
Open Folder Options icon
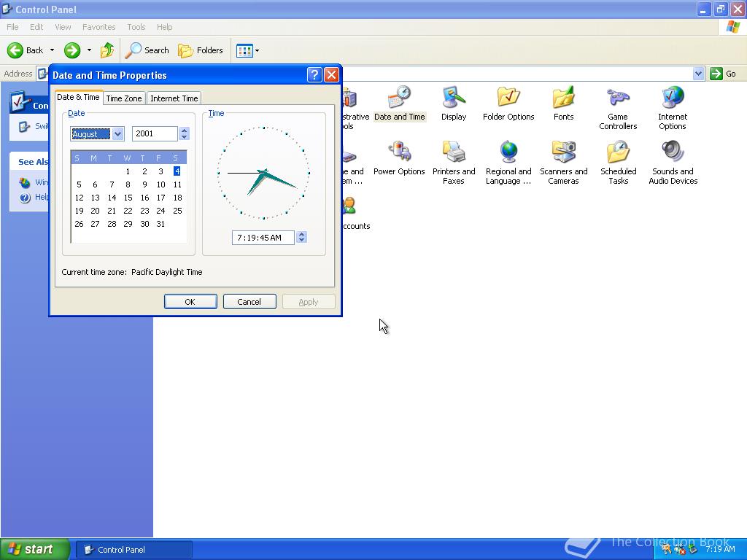pos(508,104)
